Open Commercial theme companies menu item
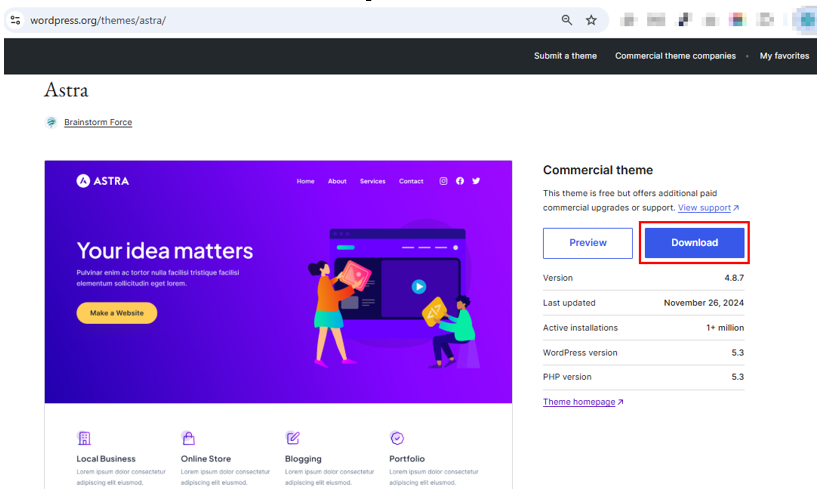The image size is (820, 489). tap(675, 56)
